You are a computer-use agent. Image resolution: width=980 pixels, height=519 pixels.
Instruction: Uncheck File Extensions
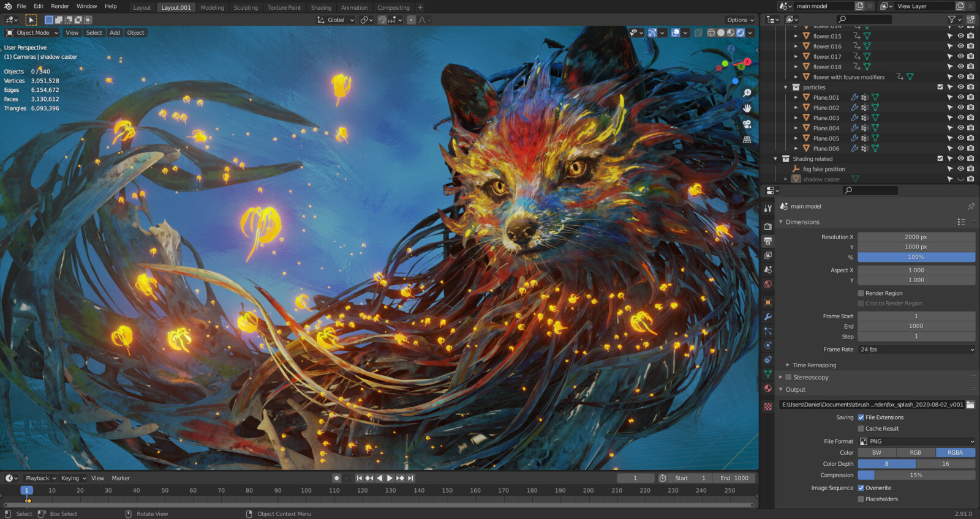861,417
